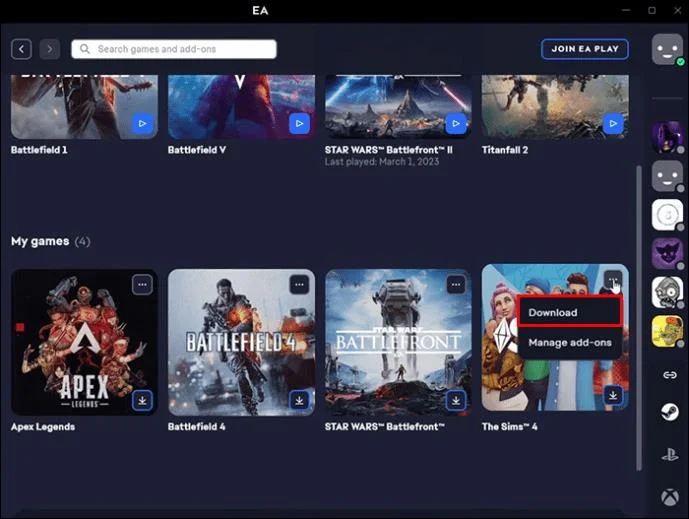Screen dimensions: 689x519
Task: Expand the options menu on Battlefield 4
Action: pos(299,284)
